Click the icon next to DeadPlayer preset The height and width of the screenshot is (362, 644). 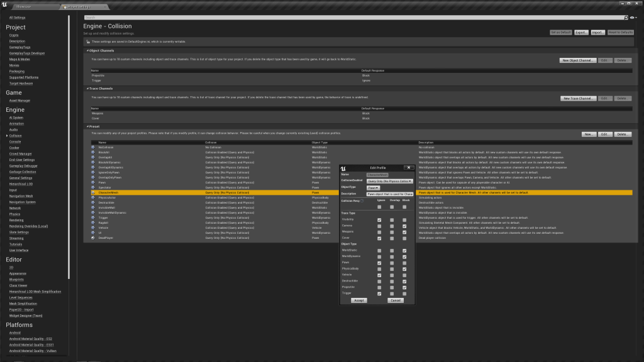click(x=93, y=238)
